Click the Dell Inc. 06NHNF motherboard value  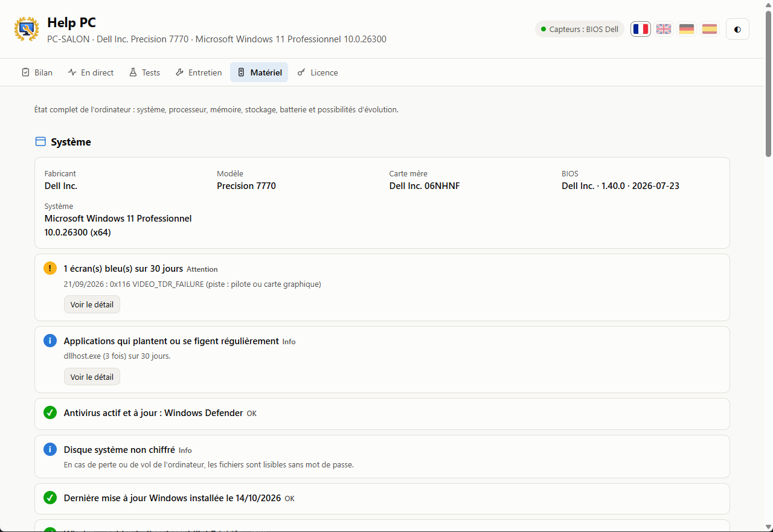(425, 186)
